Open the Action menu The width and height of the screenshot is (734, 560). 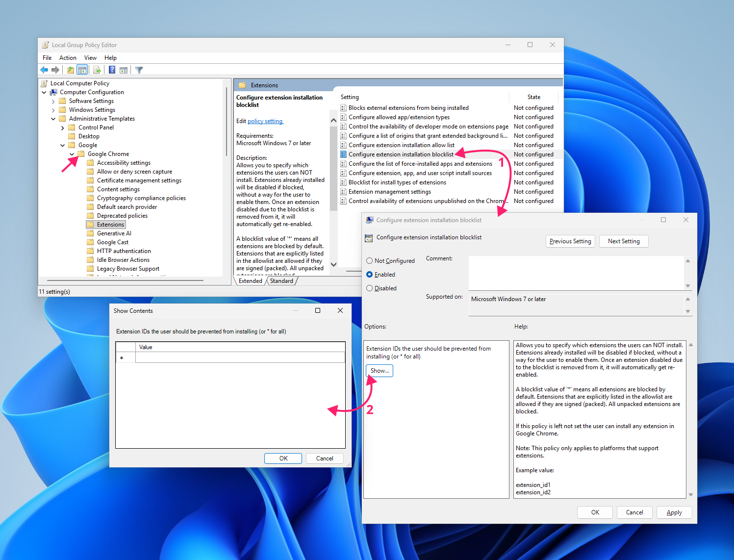68,58
